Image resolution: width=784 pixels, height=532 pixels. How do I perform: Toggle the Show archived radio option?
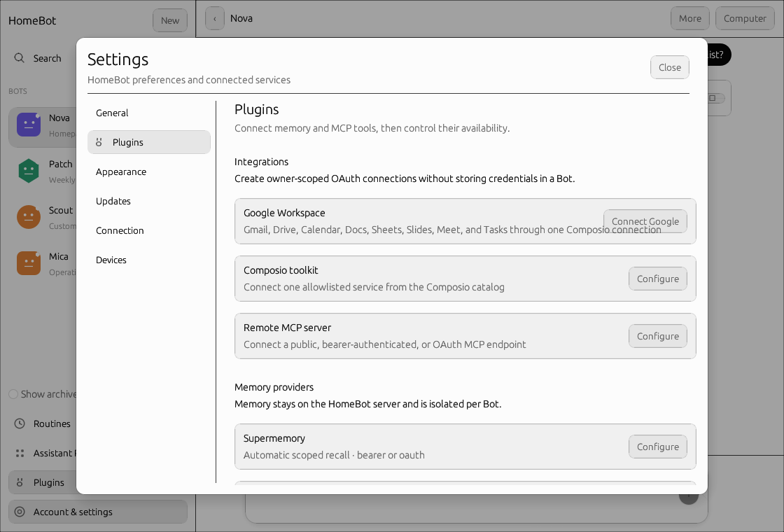[x=13, y=394]
